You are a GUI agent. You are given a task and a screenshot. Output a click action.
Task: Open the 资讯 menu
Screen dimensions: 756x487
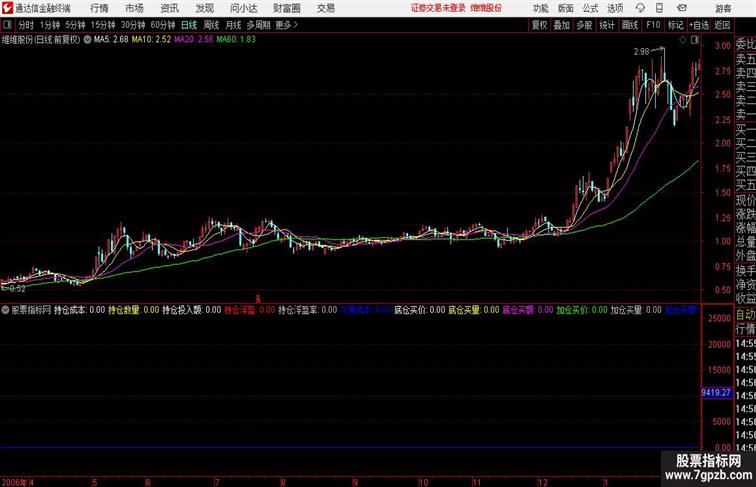click(x=169, y=8)
